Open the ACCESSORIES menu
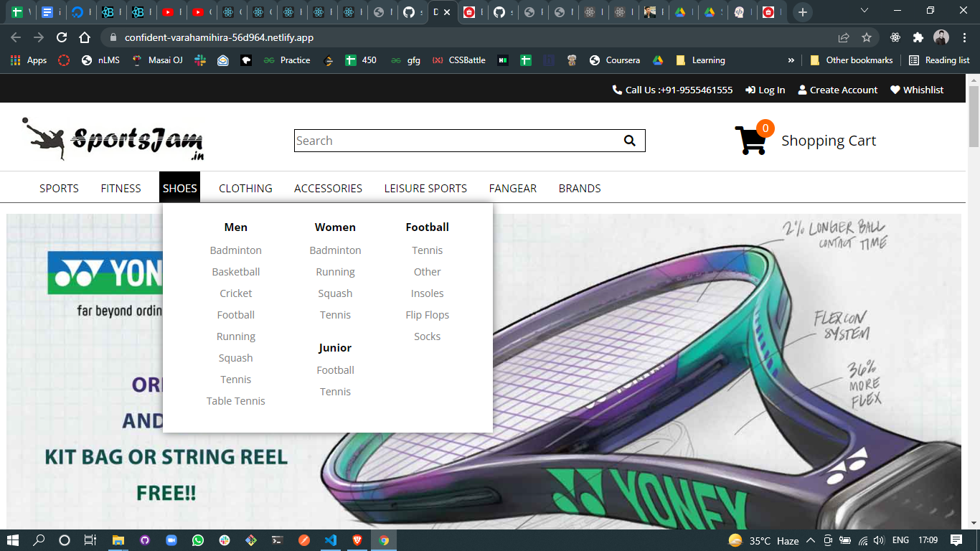This screenshot has height=551, width=980. (x=328, y=188)
